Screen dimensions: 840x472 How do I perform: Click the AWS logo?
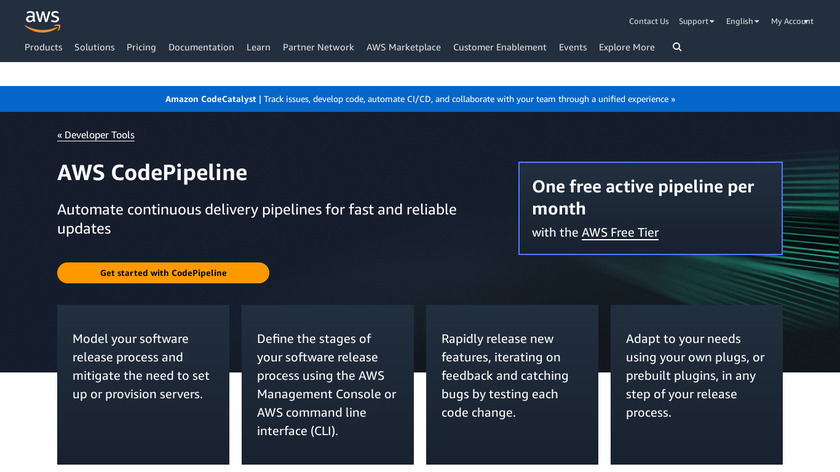42,21
